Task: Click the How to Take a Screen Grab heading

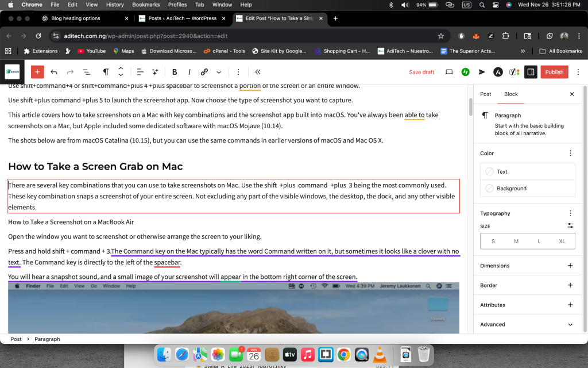Action: point(95,167)
